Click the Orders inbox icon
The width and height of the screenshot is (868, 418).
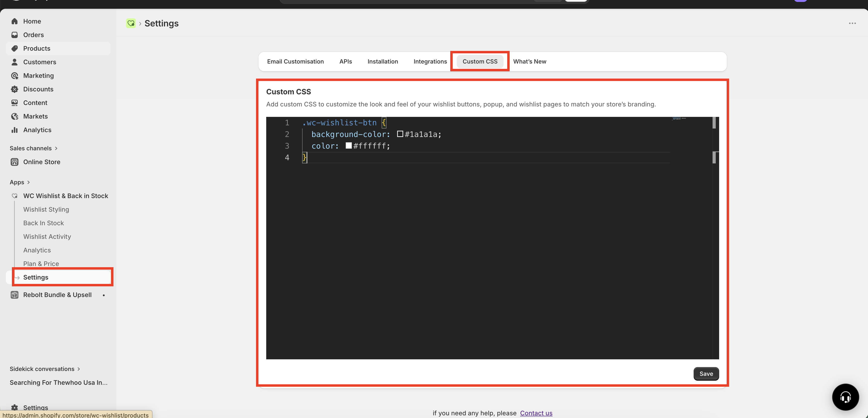pos(15,35)
